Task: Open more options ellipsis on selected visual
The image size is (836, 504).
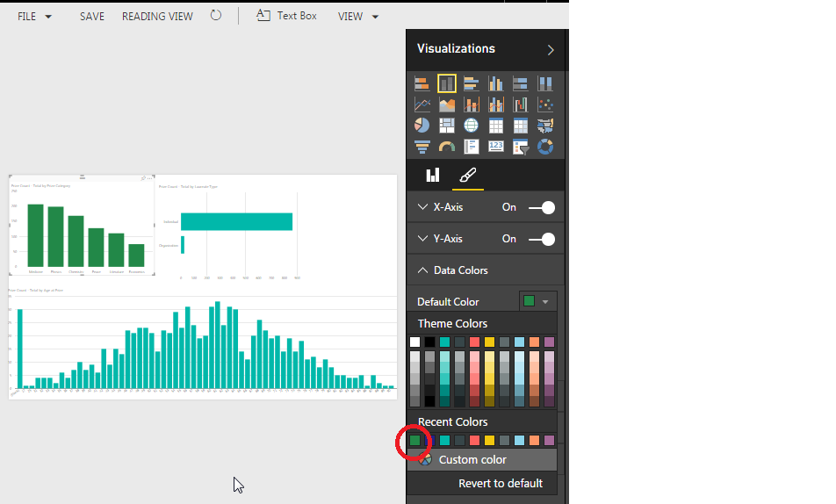Action: [150, 178]
